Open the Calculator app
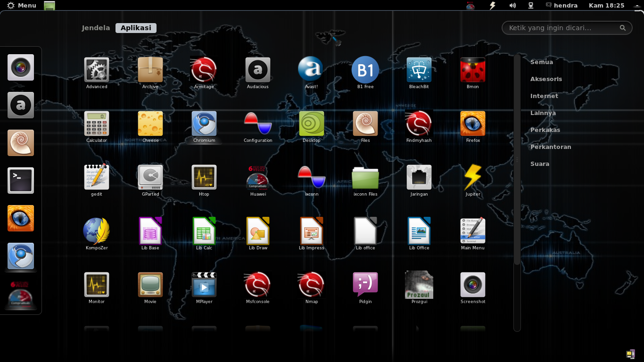644x362 pixels. click(x=97, y=123)
